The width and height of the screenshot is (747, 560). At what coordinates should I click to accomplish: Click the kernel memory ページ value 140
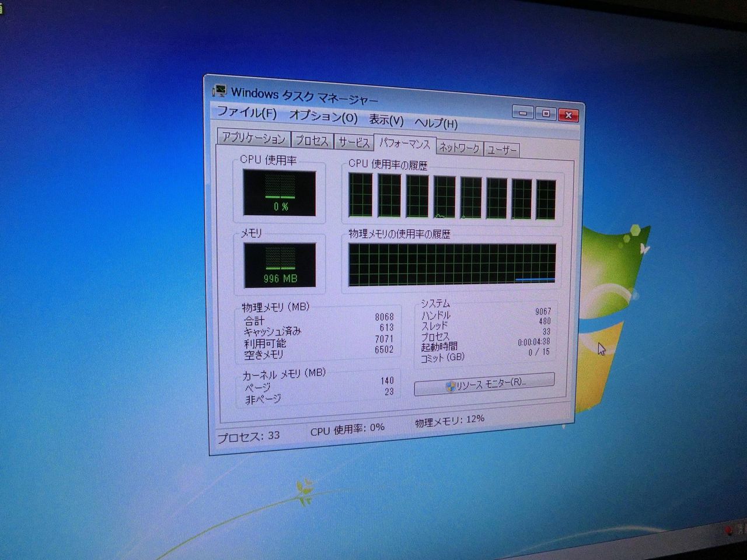pyautogui.click(x=387, y=381)
